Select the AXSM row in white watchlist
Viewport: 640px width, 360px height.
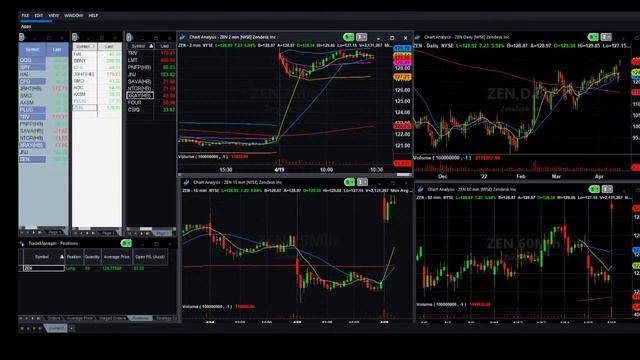point(97,94)
